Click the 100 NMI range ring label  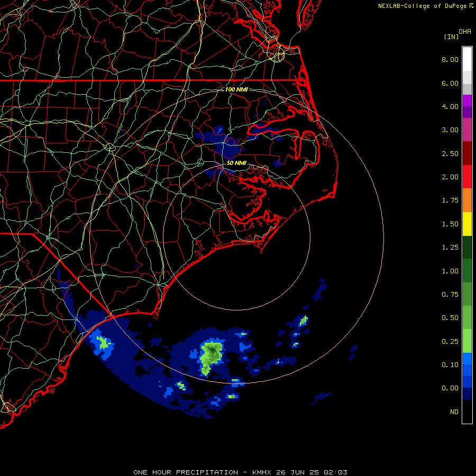coord(236,89)
